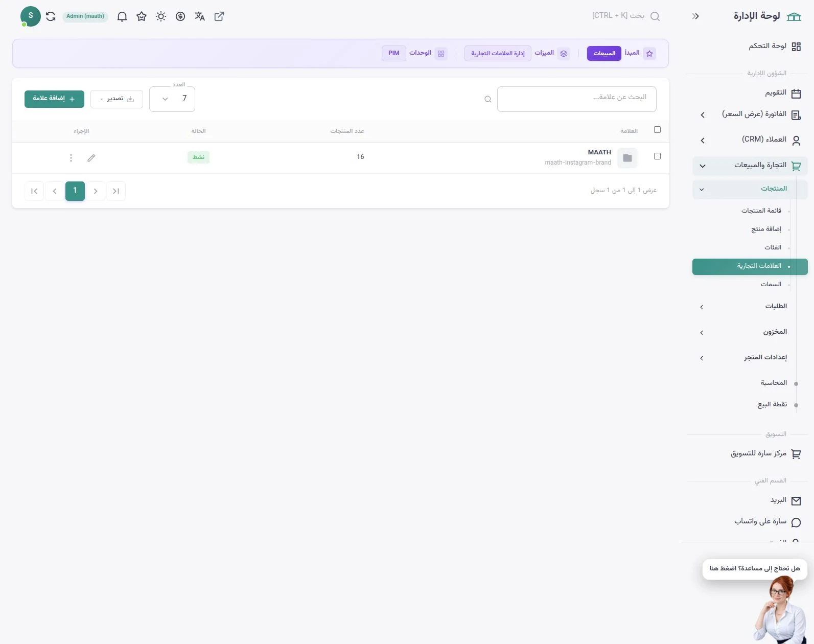
Task: Select the المبيعات breadcrumb tab
Action: coord(604,53)
